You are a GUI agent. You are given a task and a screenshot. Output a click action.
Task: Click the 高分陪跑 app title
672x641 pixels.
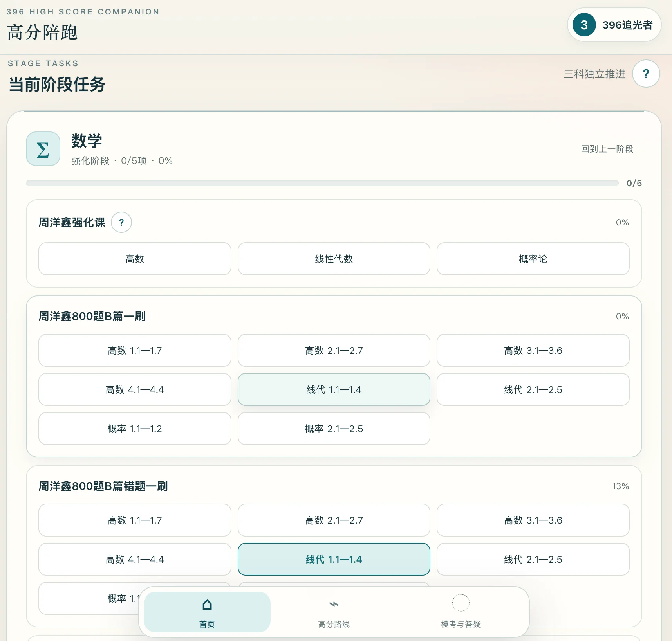tap(42, 32)
